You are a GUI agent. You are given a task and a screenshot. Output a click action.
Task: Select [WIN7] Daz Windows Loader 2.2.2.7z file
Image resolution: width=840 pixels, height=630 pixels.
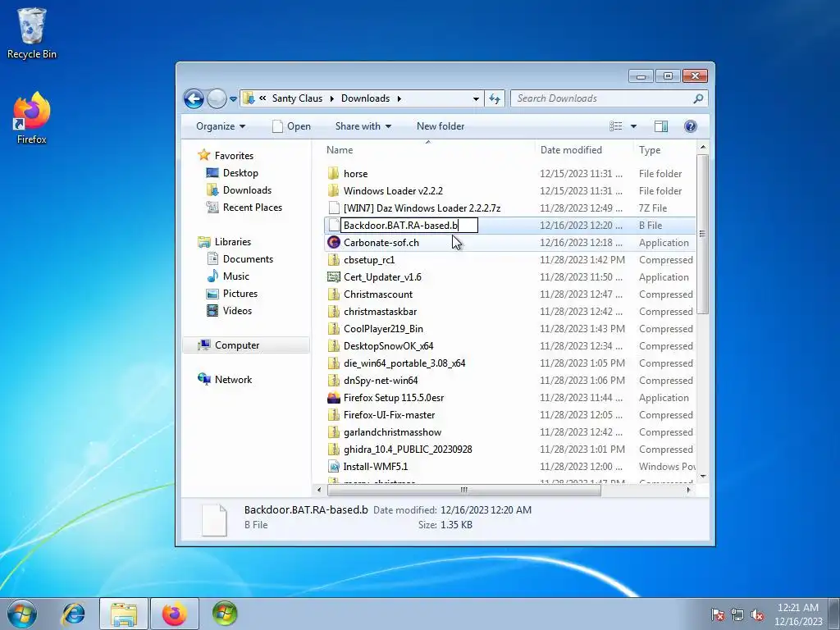422,208
